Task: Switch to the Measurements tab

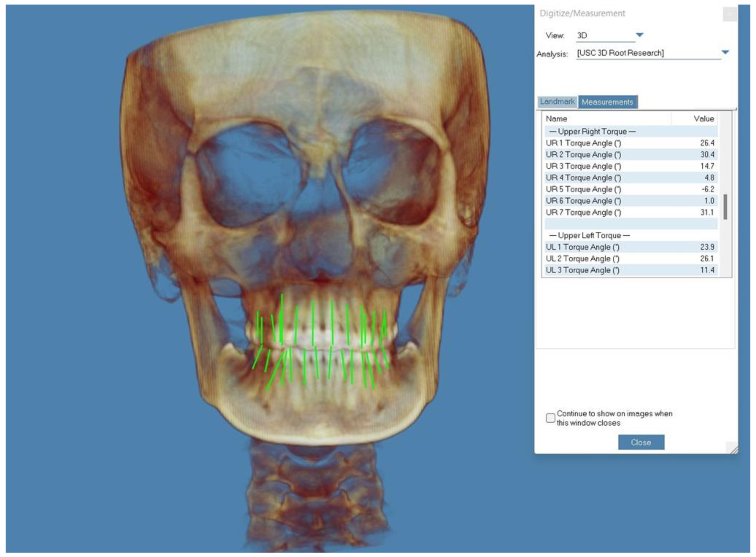Action: (x=607, y=102)
